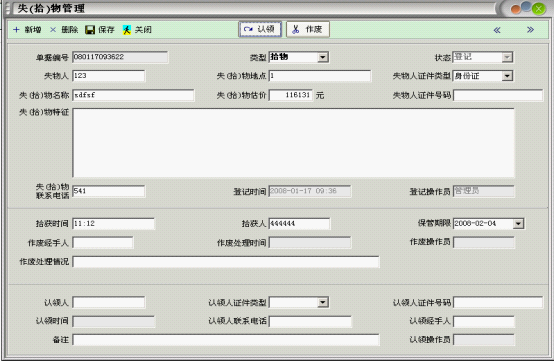The height and width of the screenshot is (361, 554).
Task: Click the 联系电话 field containing 541
Action: 108,191
